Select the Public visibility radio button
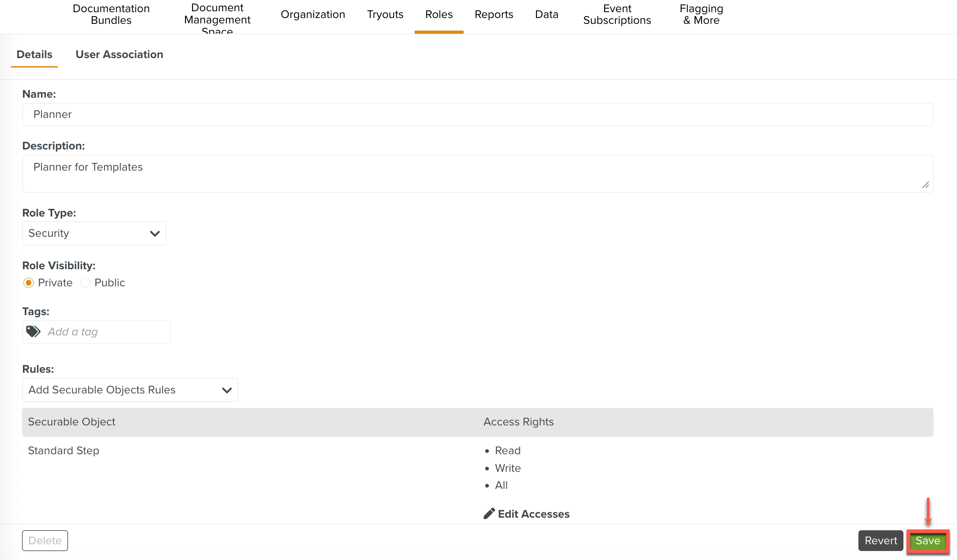The height and width of the screenshot is (560, 957). tap(85, 283)
